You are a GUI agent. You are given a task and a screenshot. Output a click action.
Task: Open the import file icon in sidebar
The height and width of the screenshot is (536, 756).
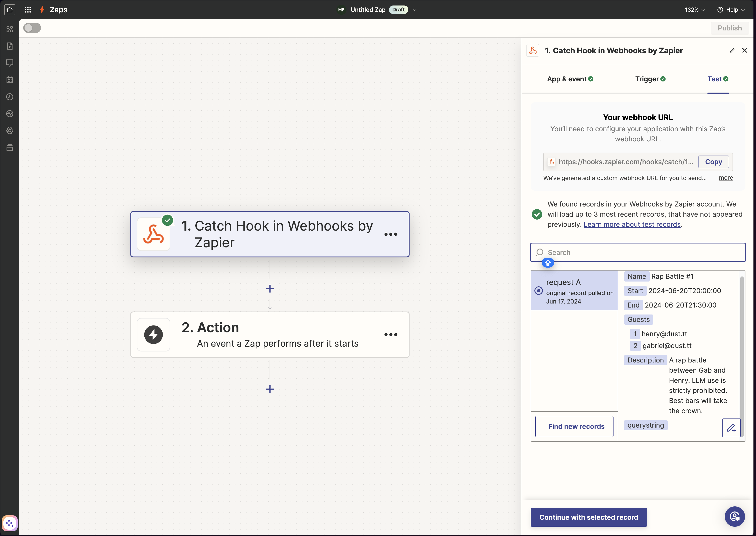10,46
